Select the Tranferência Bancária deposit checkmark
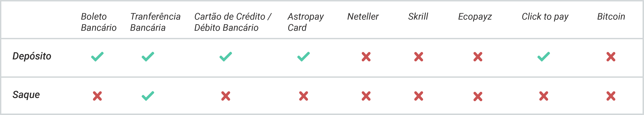The height and width of the screenshot is (115, 644). pos(148,57)
